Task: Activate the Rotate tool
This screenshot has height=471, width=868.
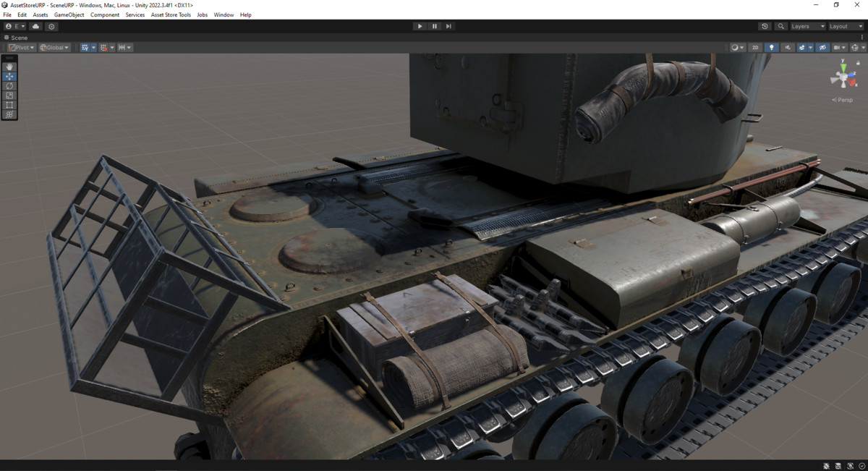Action: (9, 85)
